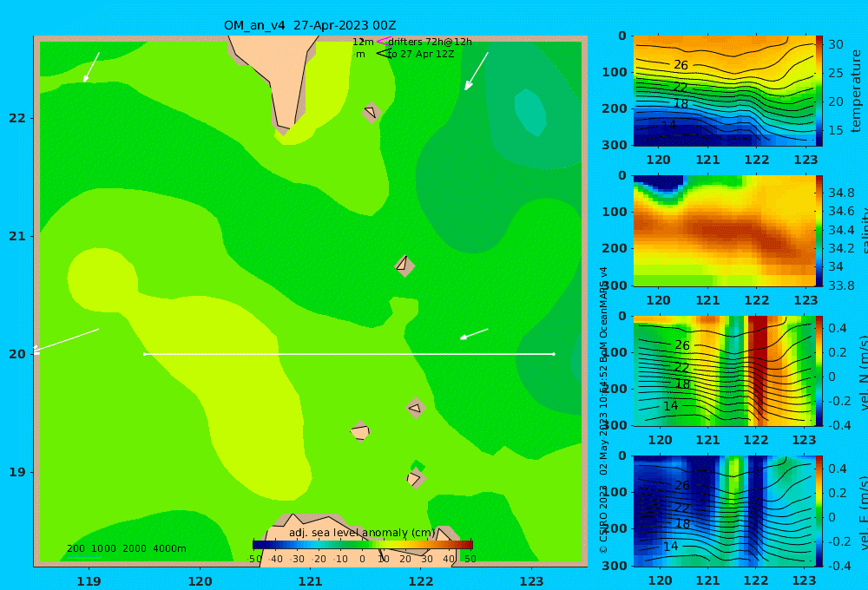Click the left endpoint of the 20N transect
Viewport: 868px width, 590px height.
tap(144, 354)
